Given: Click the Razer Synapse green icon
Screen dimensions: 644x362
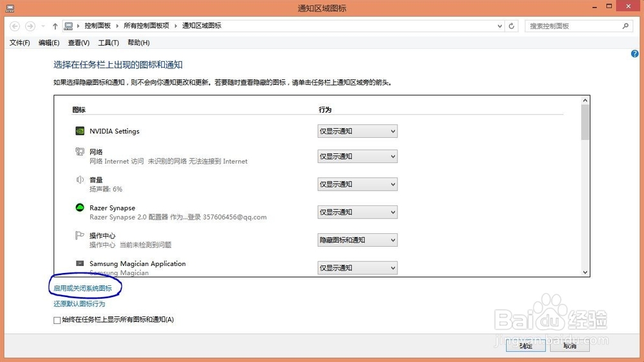Looking at the screenshot, I should click(80, 207).
